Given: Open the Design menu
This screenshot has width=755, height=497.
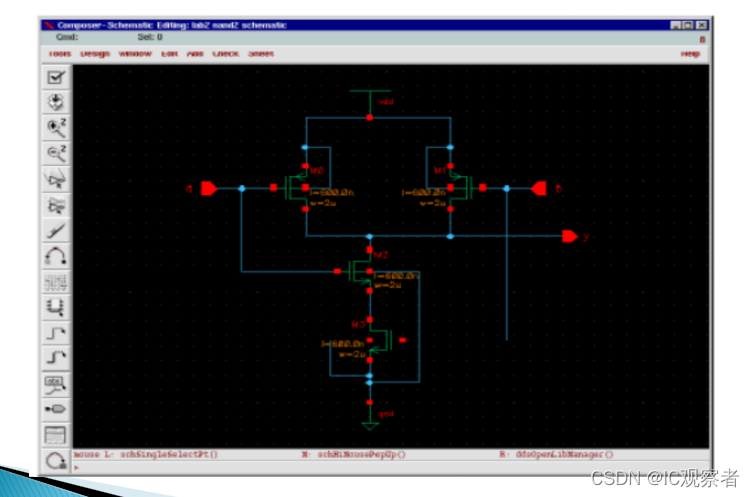Looking at the screenshot, I should [94, 53].
